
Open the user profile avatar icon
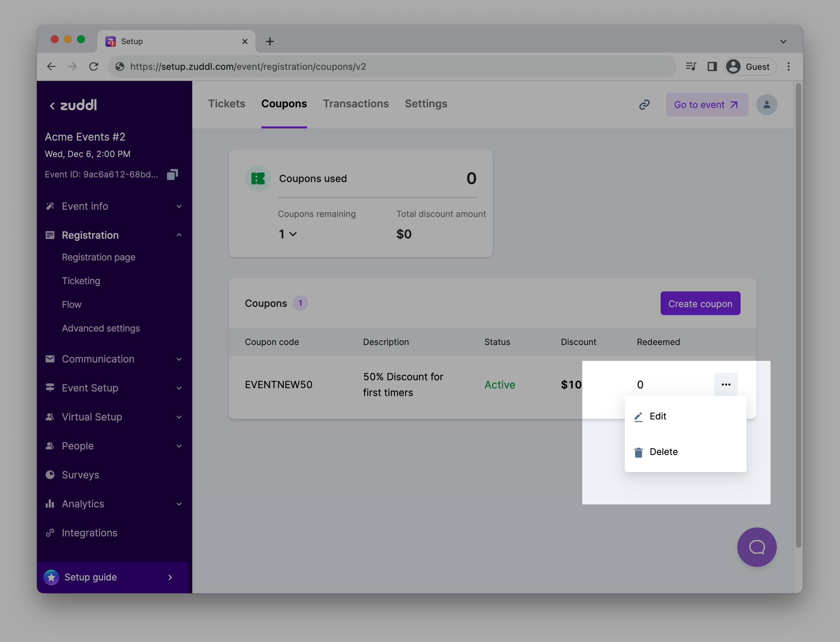[x=766, y=105]
